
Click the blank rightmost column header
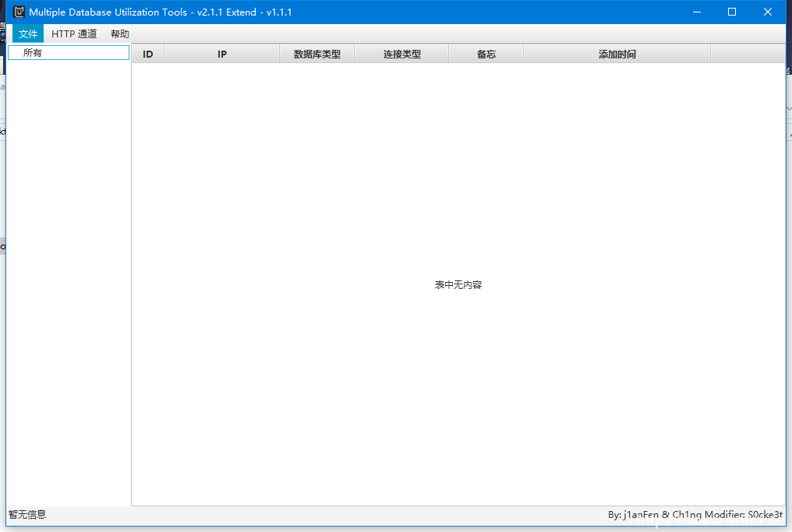(x=747, y=55)
